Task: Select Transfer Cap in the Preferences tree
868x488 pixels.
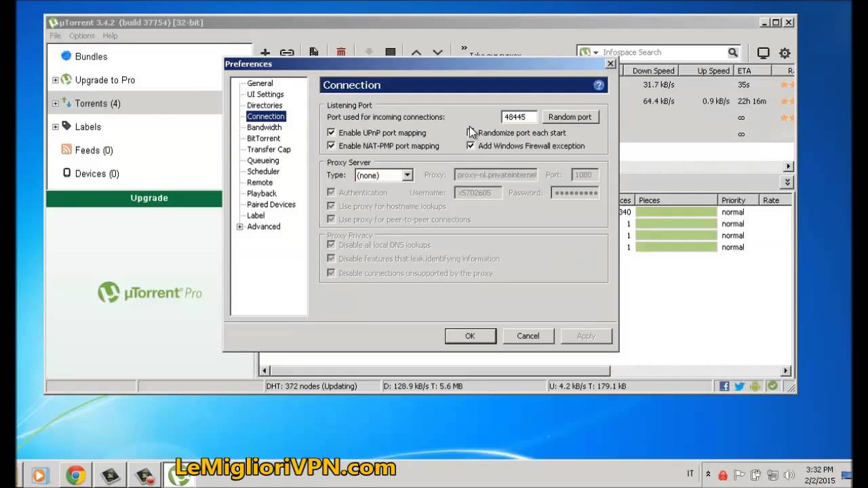Action: (x=269, y=150)
